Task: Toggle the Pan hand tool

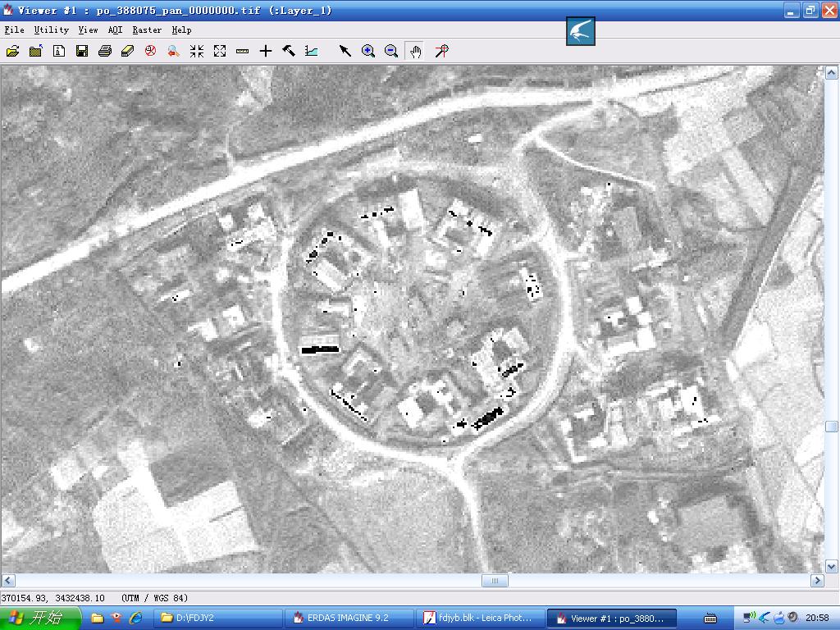Action: coord(415,51)
